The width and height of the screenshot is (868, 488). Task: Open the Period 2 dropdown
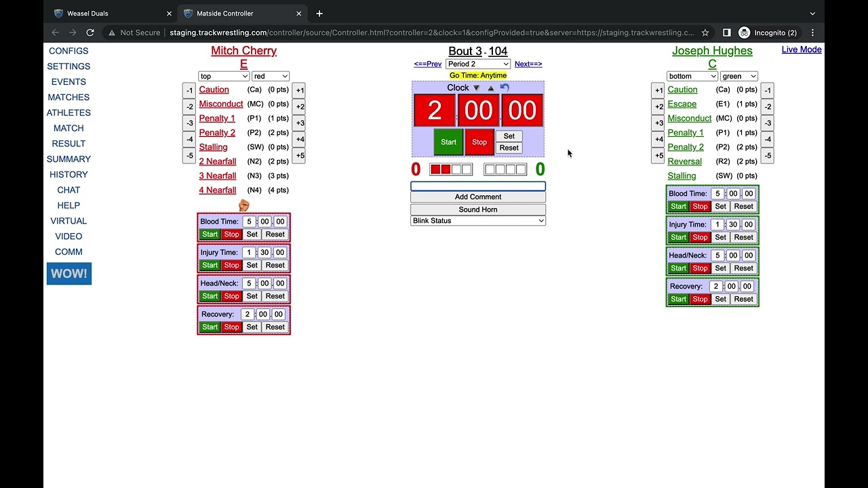tap(478, 64)
